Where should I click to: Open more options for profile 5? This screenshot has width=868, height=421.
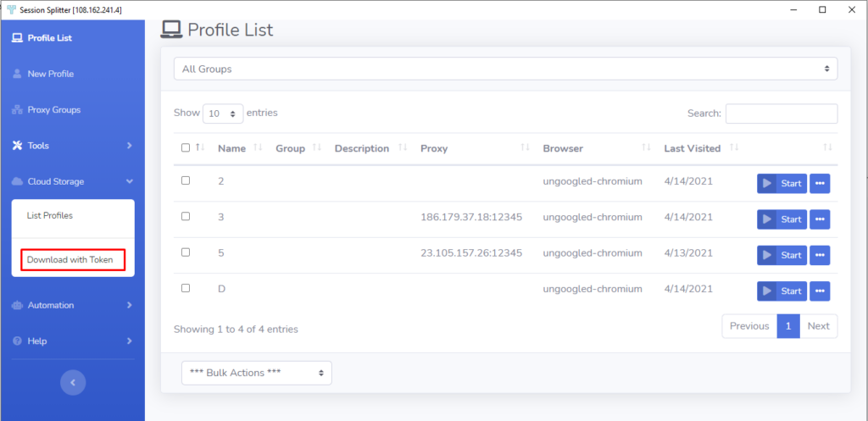(x=820, y=256)
